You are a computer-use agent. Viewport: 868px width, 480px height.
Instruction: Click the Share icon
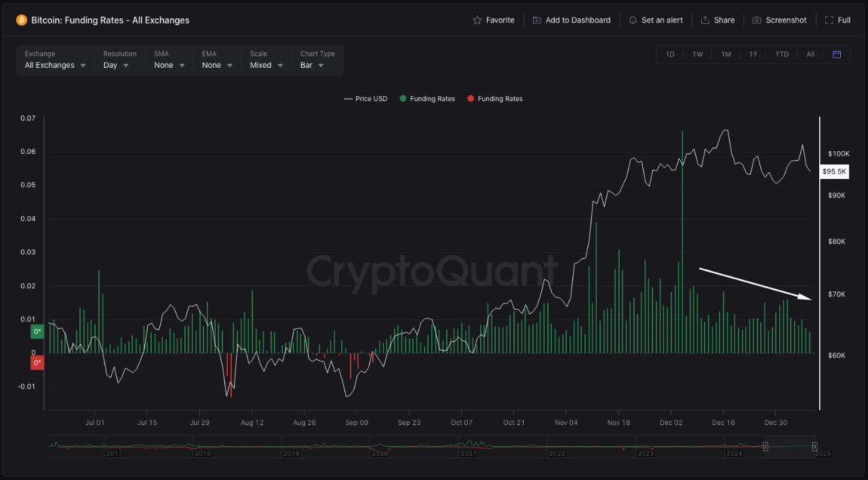point(705,20)
